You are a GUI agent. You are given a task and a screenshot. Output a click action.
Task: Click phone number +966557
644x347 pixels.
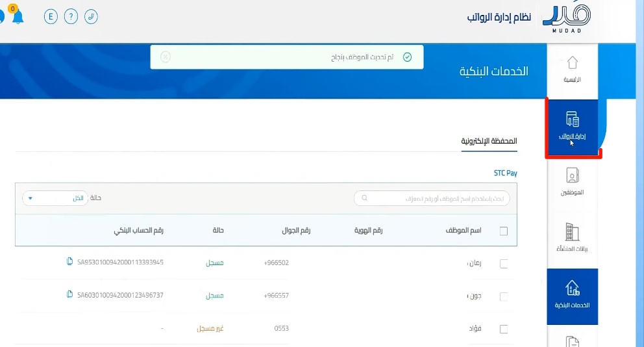point(277,296)
